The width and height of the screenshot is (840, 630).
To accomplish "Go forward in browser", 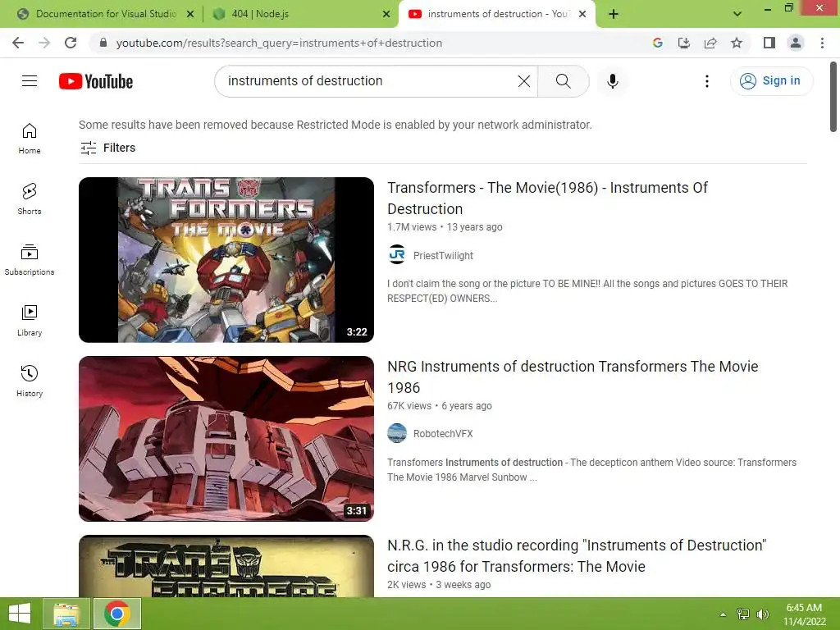I will 44,43.
